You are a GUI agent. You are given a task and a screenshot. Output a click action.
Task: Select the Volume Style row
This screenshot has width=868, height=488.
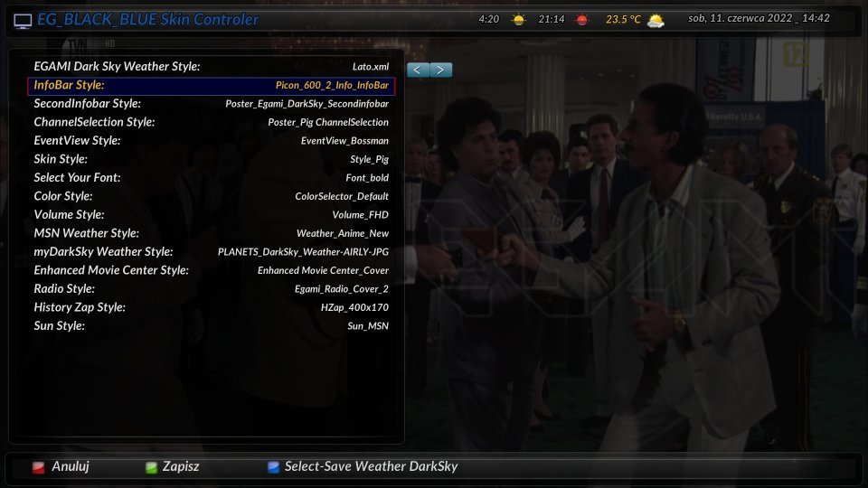click(211, 215)
